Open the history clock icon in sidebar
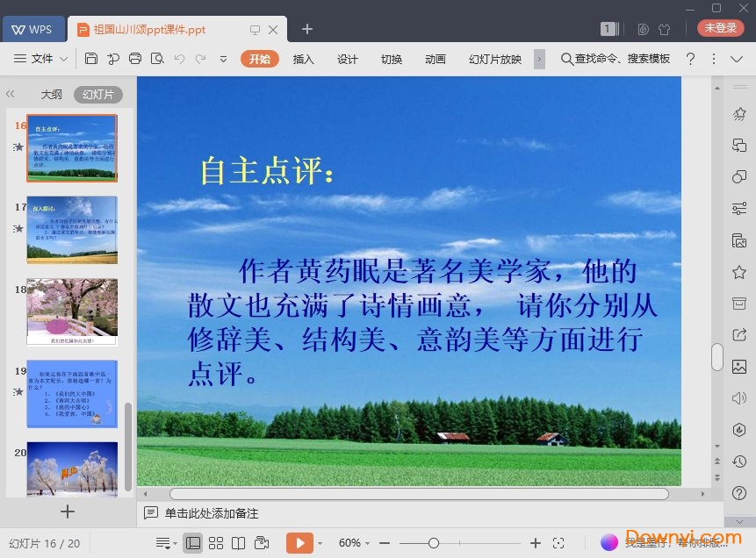Viewport: 756px width, 558px height. (x=739, y=461)
